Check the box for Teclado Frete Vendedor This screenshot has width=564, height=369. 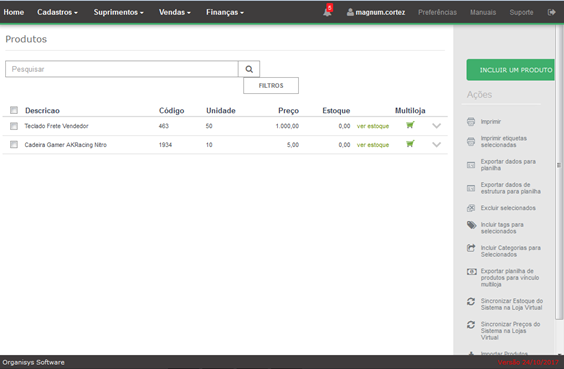point(14,126)
